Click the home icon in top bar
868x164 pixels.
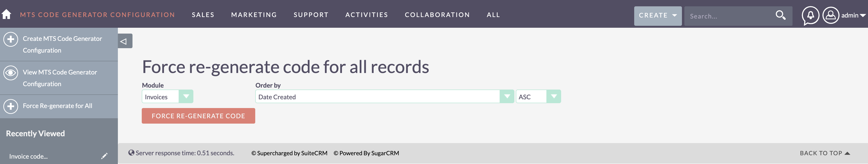click(x=6, y=15)
